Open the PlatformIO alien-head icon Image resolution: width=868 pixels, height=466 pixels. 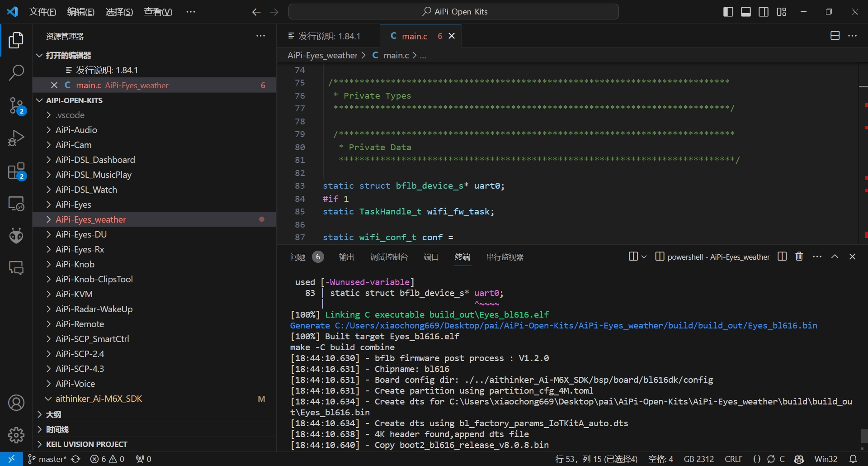click(16, 236)
